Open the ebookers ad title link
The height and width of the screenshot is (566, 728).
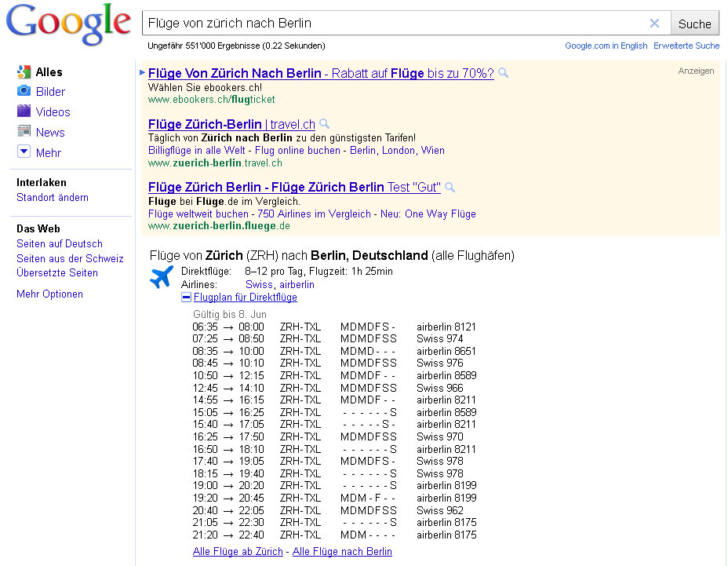(x=321, y=74)
